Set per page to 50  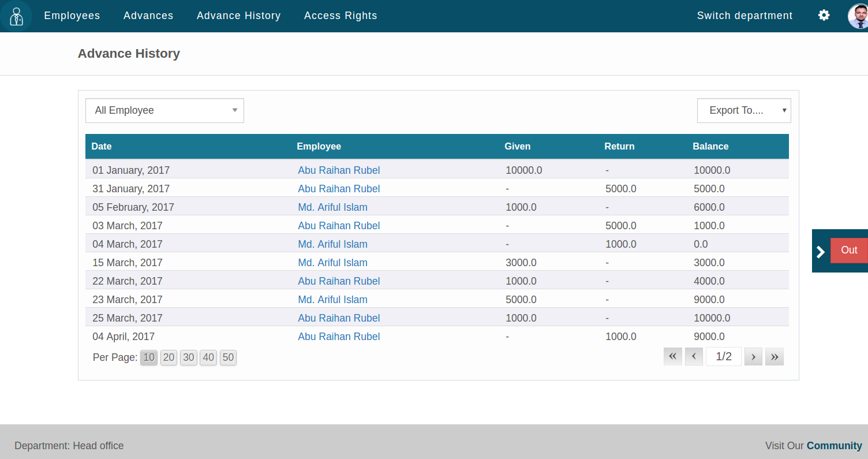[x=228, y=357]
